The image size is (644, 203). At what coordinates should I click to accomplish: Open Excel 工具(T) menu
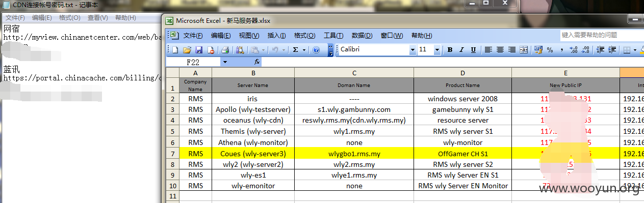point(333,36)
